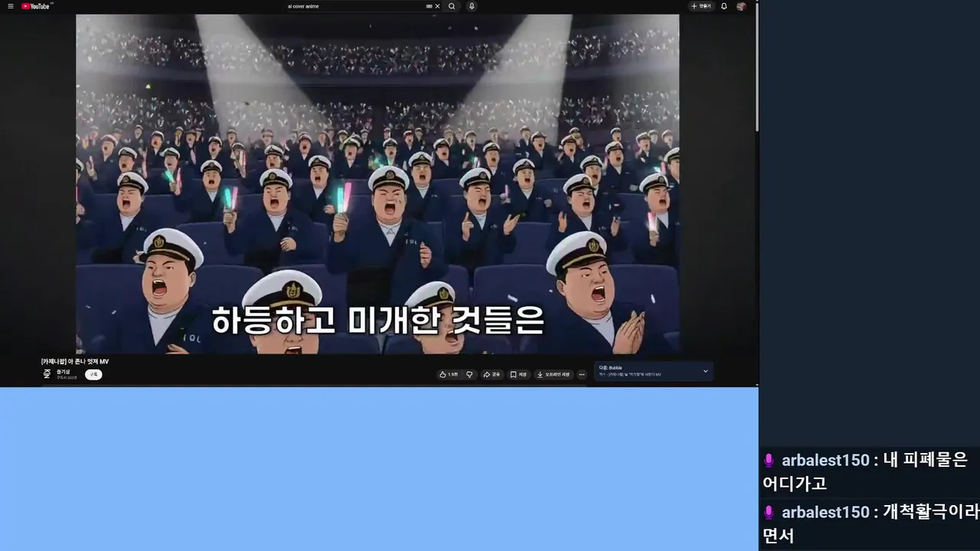Open the on-screen keyboard icon in search box
This screenshot has width=980, height=551.
click(x=430, y=6)
